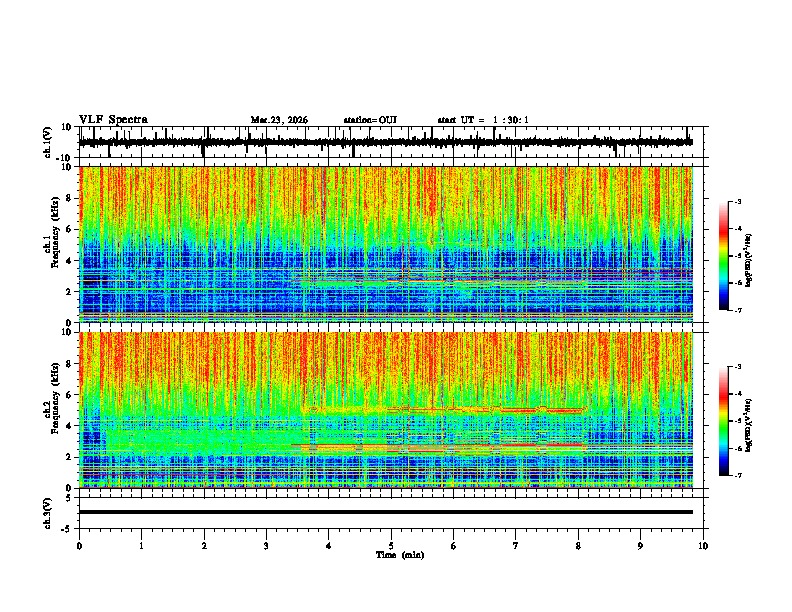The image size is (792, 612).
Task: Click the "5" tick on ch.3(V) axis
Action: pos(69,498)
